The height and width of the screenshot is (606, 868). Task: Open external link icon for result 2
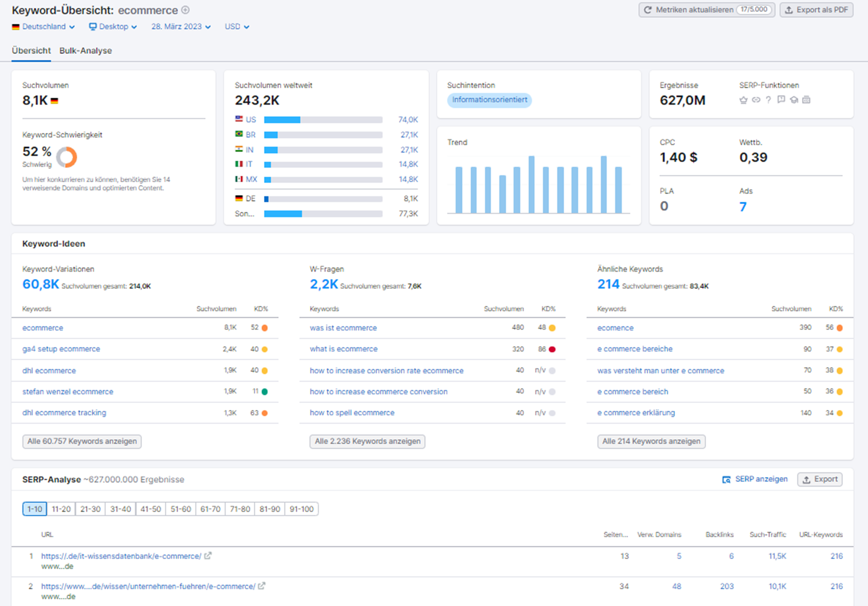262,586
